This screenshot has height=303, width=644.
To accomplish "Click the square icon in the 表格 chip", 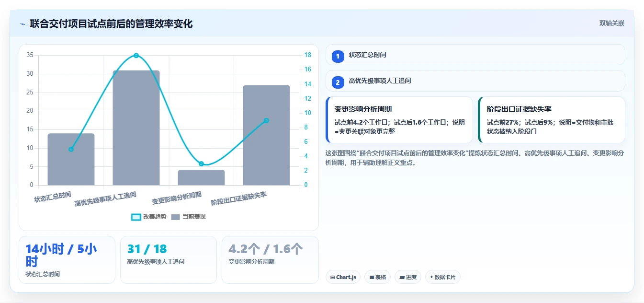I will (x=372, y=277).
